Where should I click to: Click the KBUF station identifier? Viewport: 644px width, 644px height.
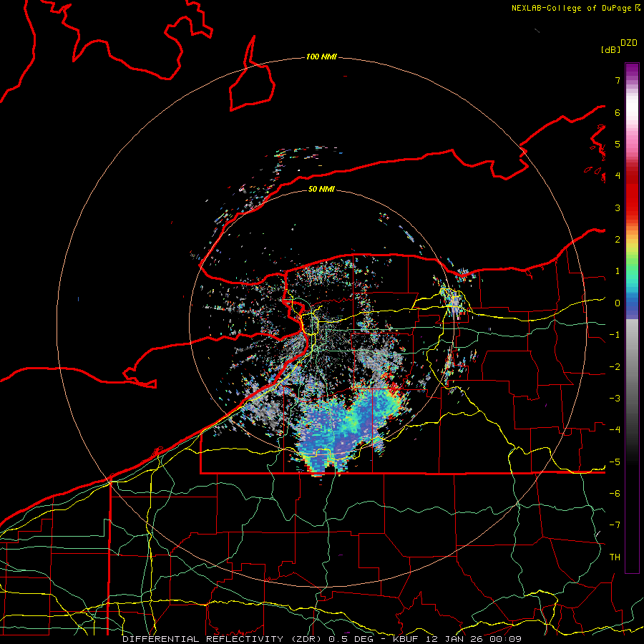pyautogui.click(x=406, y=639)
